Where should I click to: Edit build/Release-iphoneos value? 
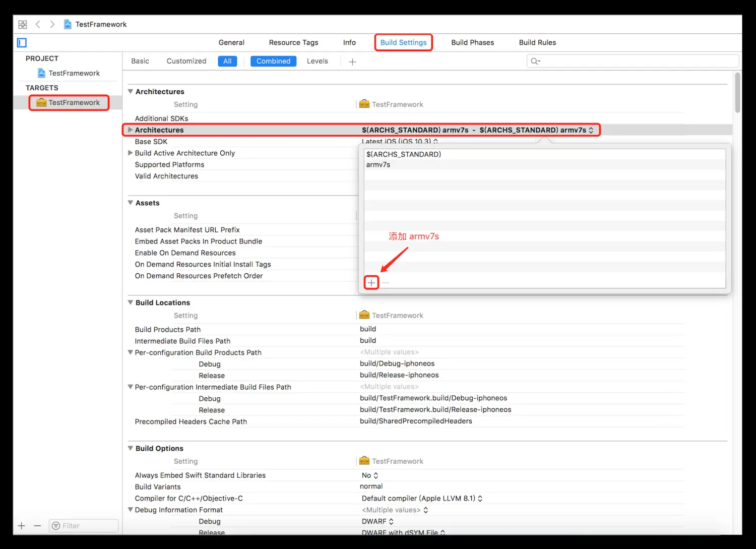399,375
